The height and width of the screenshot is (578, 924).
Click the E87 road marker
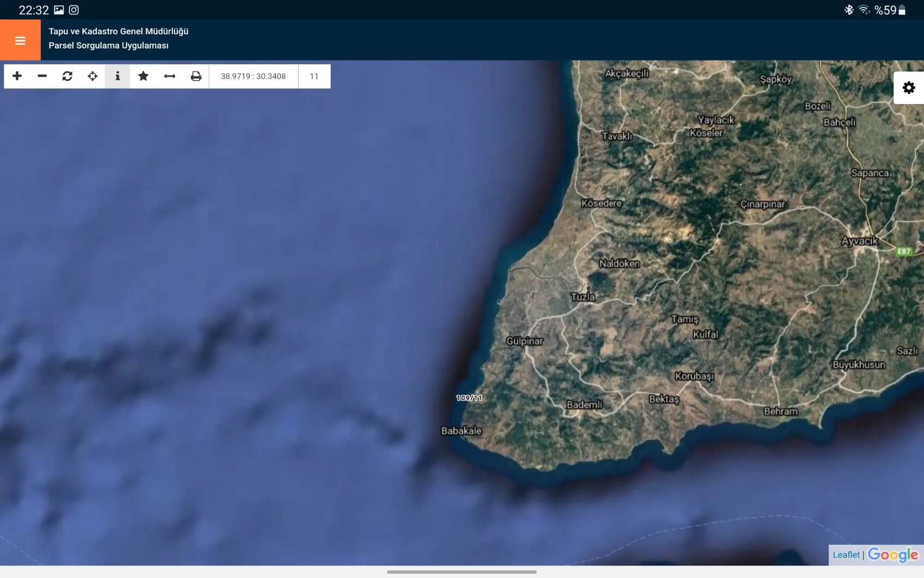(904, 252)
